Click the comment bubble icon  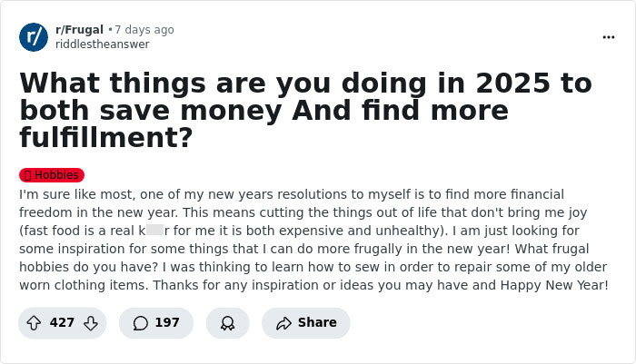(x=140, y=322)
